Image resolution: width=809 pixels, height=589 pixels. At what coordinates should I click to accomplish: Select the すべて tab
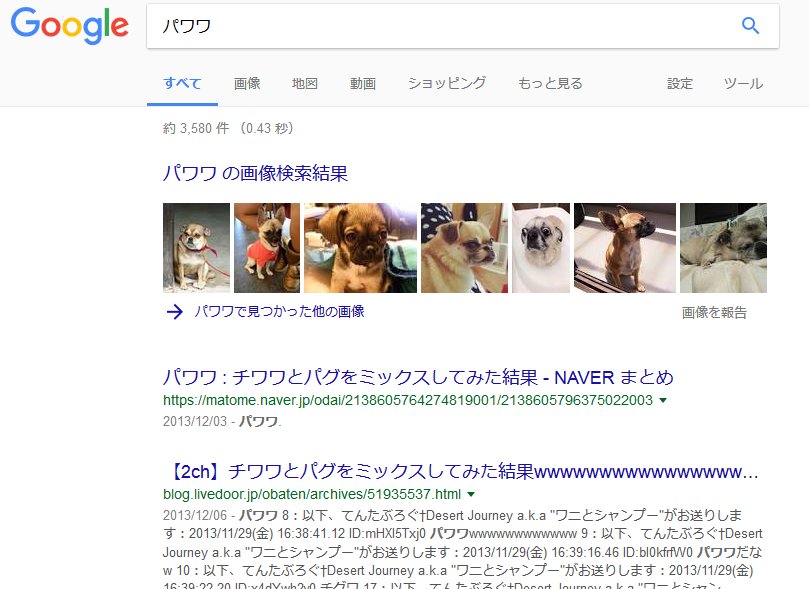click(182, 83)
